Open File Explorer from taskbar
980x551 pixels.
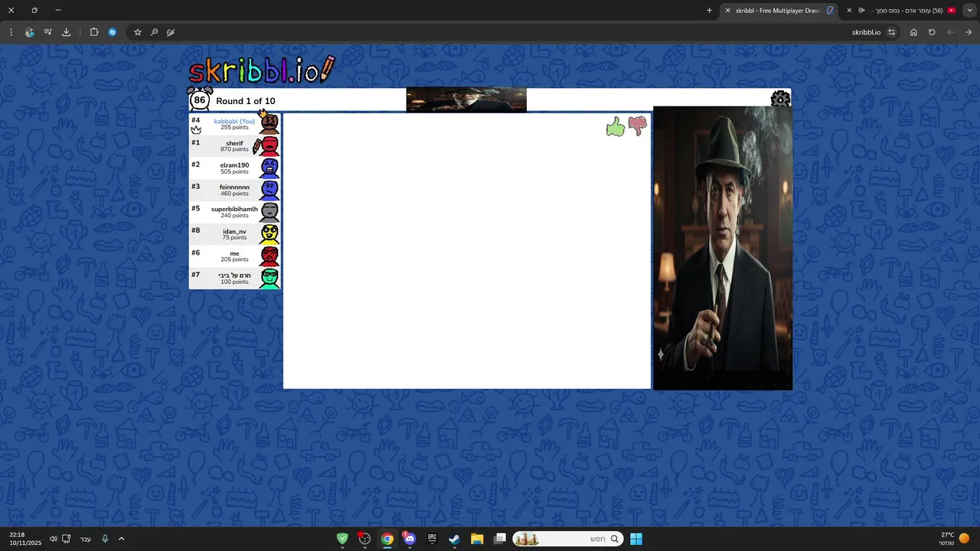pos(477,539)
